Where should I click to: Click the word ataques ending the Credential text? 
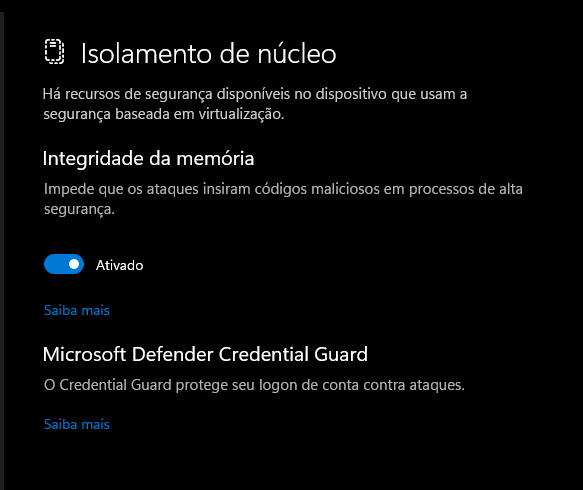click(437, 385)
